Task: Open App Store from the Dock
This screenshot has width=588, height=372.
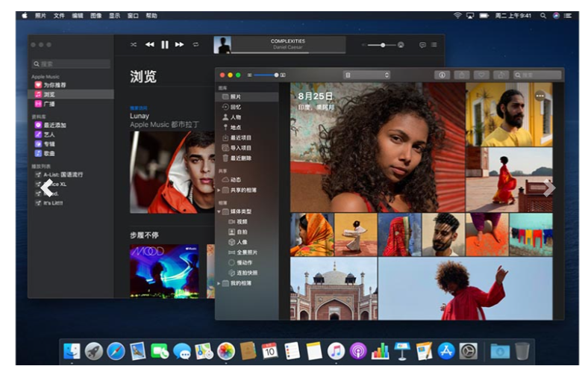Action: (446, 352)
